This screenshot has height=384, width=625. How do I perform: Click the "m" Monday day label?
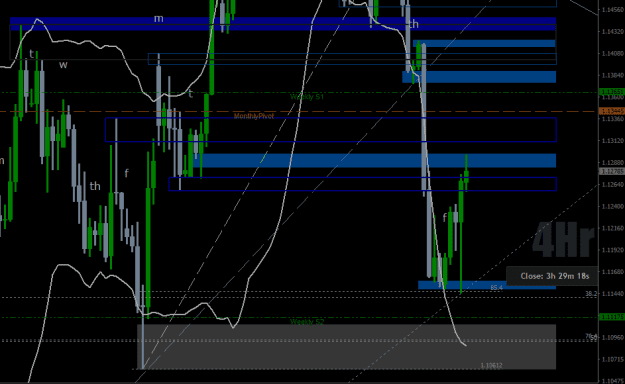click(x=159, y=18)
